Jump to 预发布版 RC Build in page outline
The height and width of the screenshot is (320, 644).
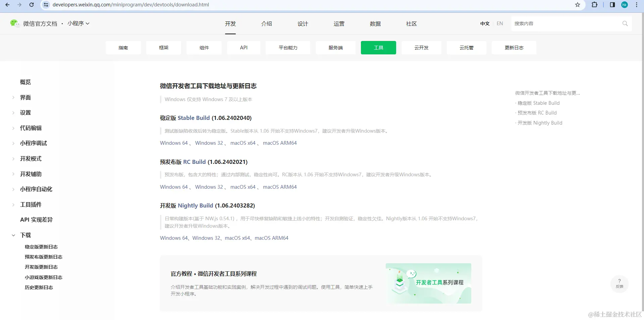[537, 113]
